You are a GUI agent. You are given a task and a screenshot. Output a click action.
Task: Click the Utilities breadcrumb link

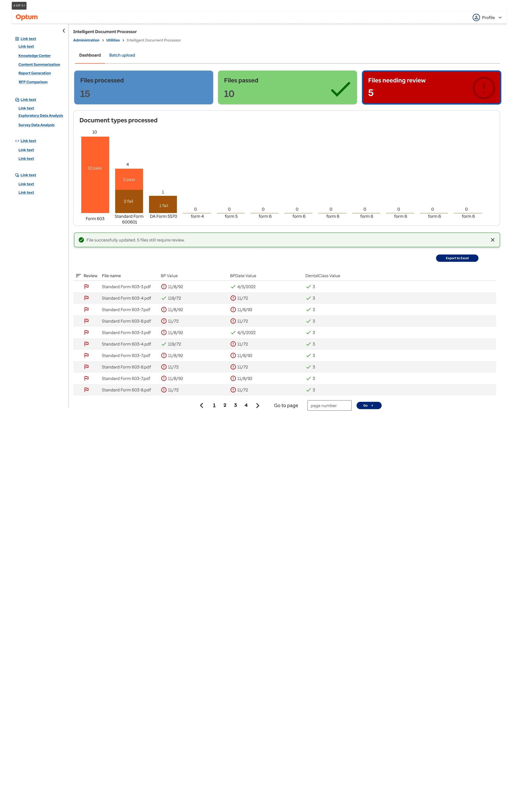pos(113,40)
